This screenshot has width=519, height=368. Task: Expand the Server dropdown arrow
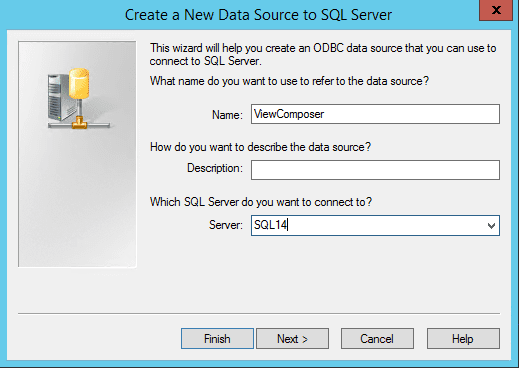[491, 226]
